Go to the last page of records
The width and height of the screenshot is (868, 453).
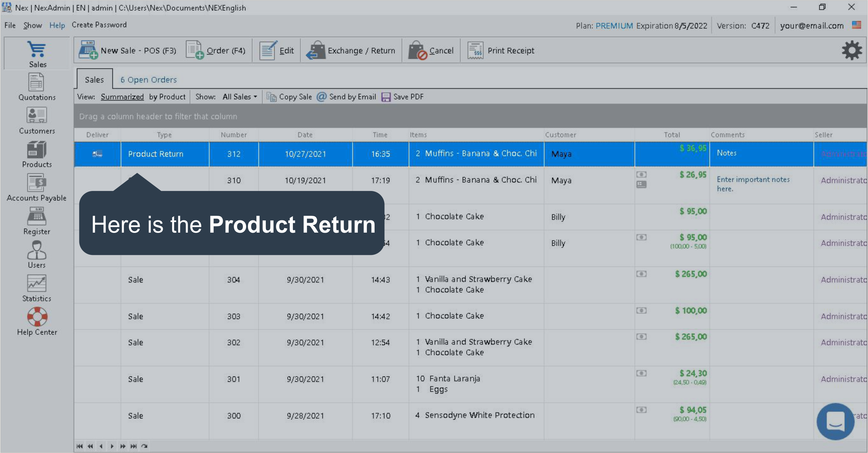click(134, 446)
